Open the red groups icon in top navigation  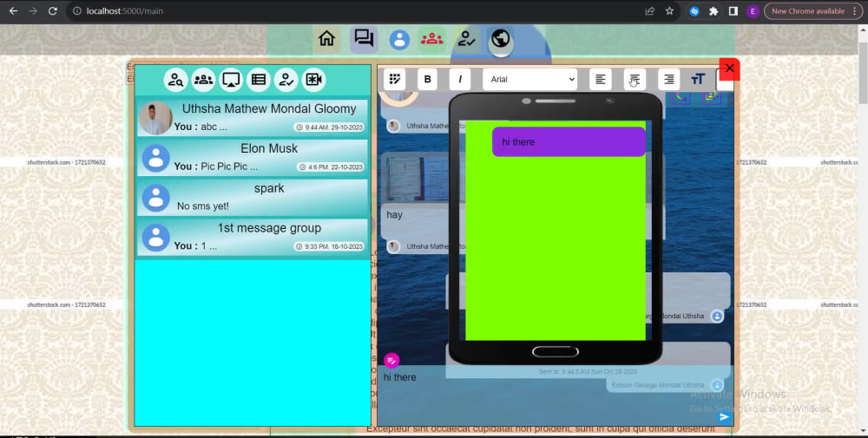431,39
